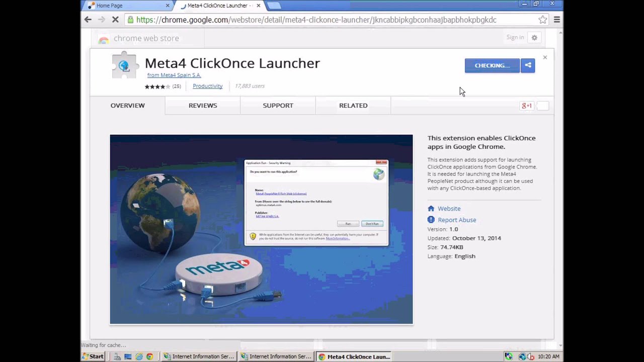Open web store settings gear
Image resolution: width=644 pixels, height=362 pixels.
[534, 38]
